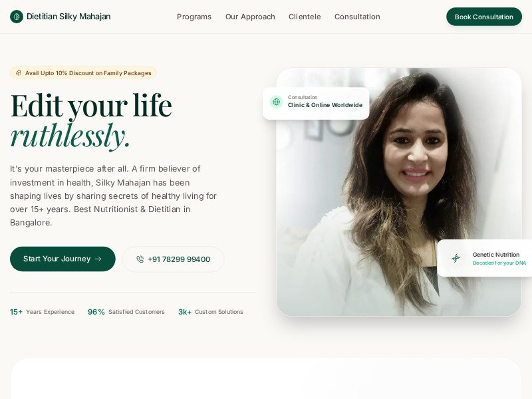Click the family icon in discount badge

[x=19, y=73]
